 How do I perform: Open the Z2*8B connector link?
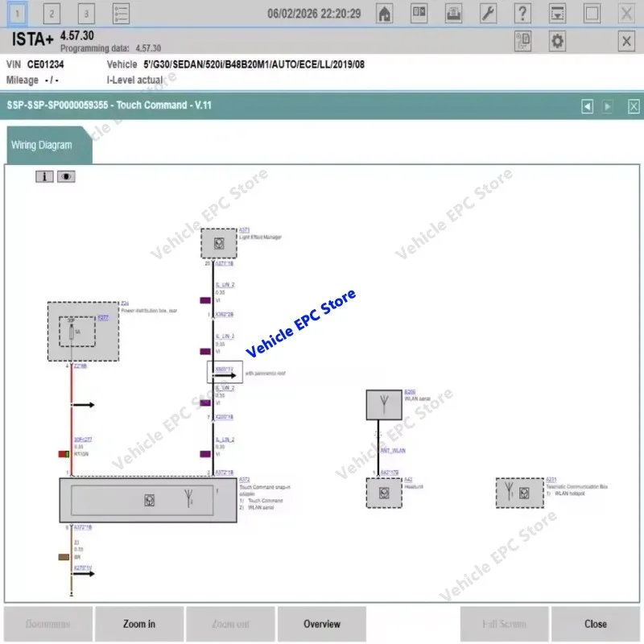[x=80, y=366]
